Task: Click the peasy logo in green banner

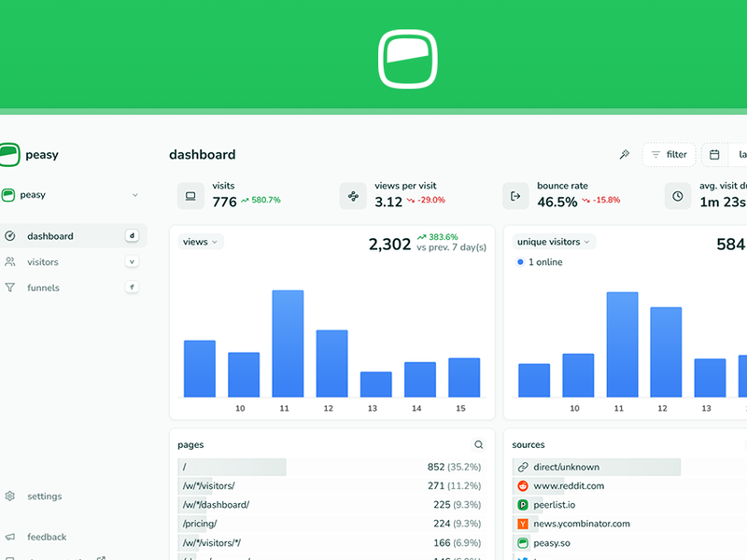Action: [408, 59]
